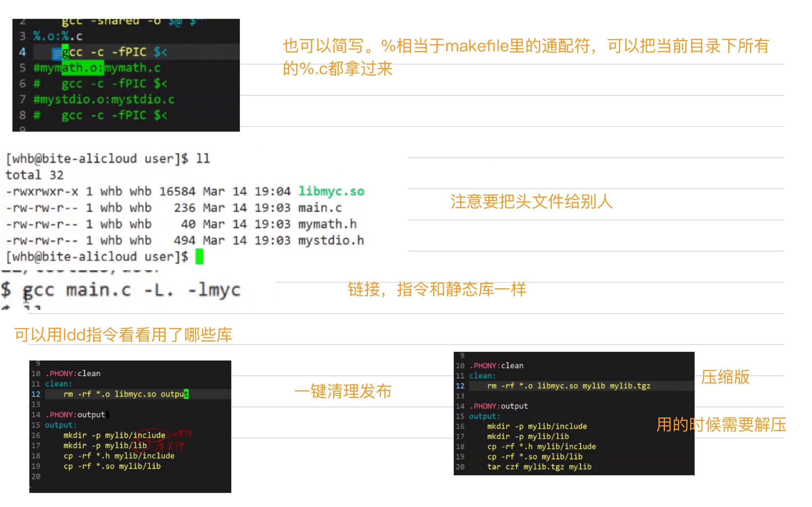Open the bottom-right tar makefile screenshot
This screenshot has height=507, width=812.
pyautogui.click(x=573, y=413)
